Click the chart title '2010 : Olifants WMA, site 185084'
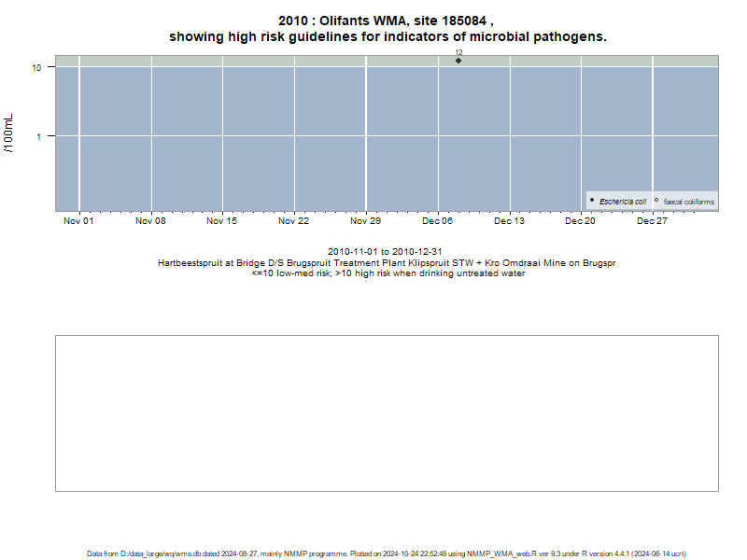Viewport: 747px width, 560px height. 386,21
